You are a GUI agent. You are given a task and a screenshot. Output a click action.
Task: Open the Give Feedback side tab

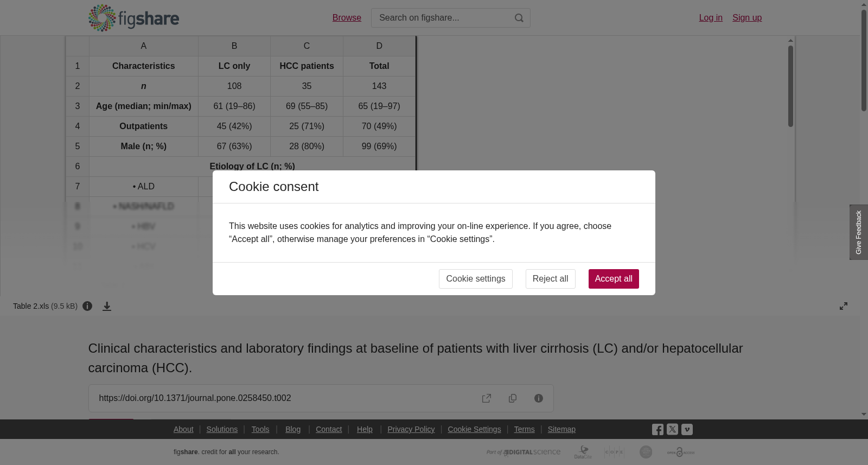tap(859, 232)
